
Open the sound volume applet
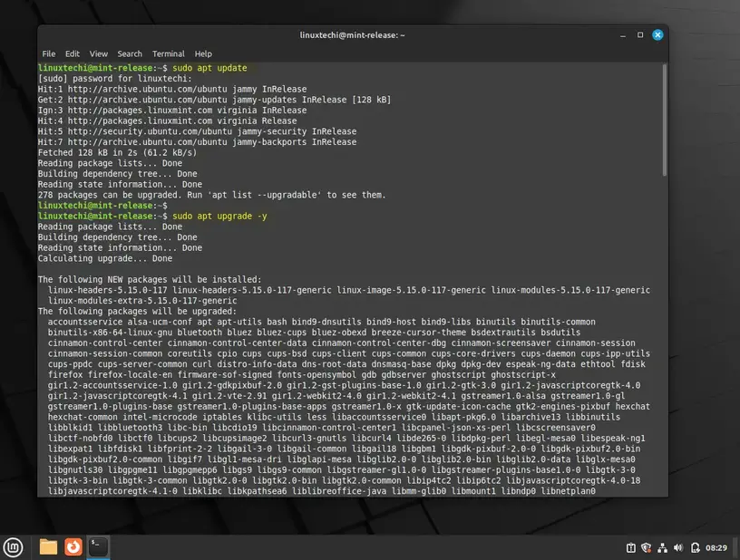[678, 547]
